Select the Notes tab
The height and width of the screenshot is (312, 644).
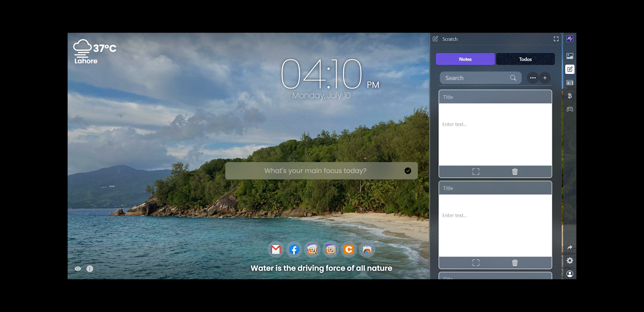(x=465, y=59)
